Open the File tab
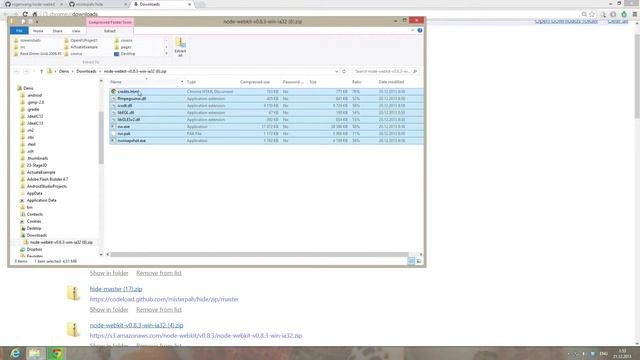 19,31
